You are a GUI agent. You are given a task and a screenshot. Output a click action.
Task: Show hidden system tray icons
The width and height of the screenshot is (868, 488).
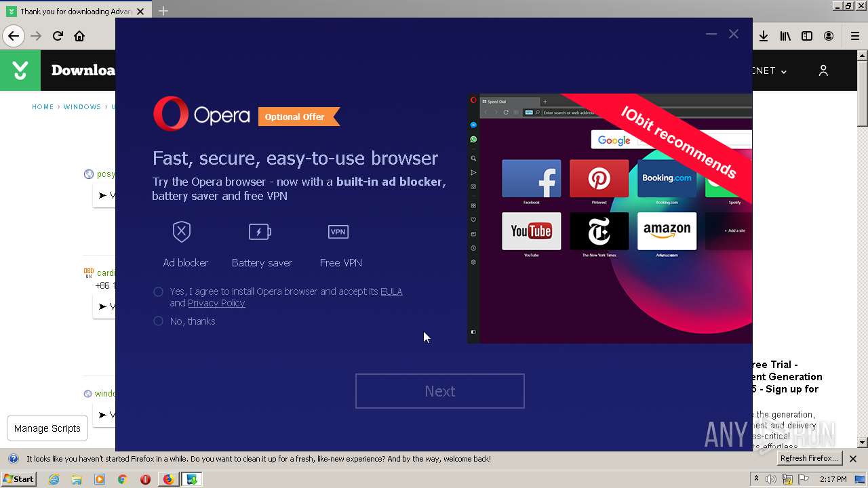click(x=757, y=479)
